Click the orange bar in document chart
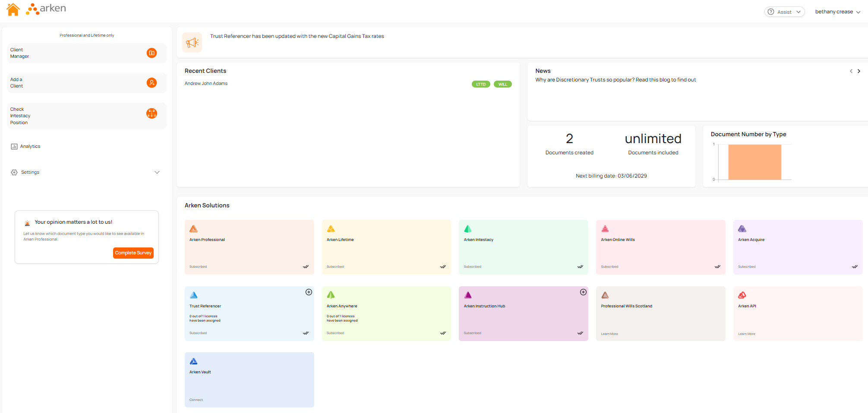This screenshot has height=413, width=868. coord(754,162)
